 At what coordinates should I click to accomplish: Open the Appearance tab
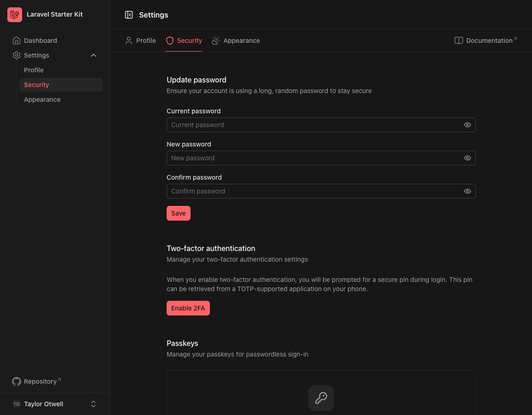(x=236, y=41)
